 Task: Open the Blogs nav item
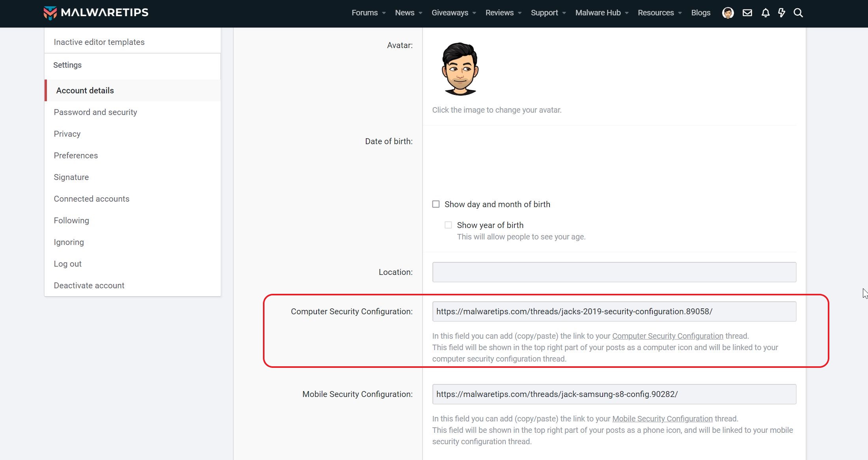(x=700, y=13)
